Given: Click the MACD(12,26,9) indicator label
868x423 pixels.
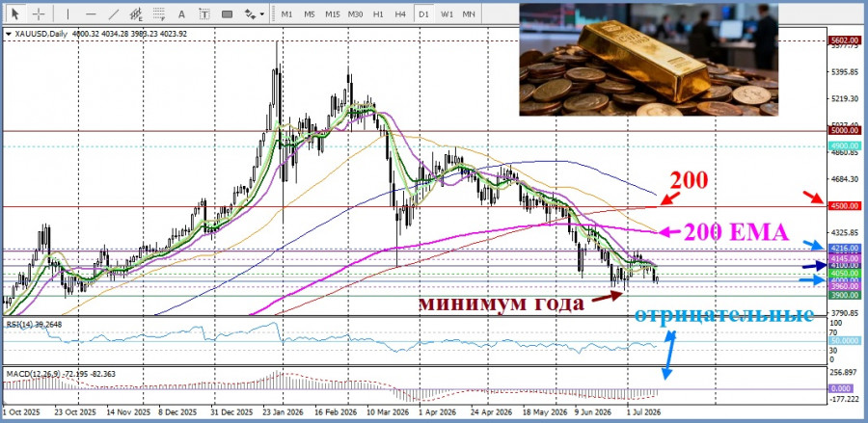Looking at the screenshot, I should point(61,374).
